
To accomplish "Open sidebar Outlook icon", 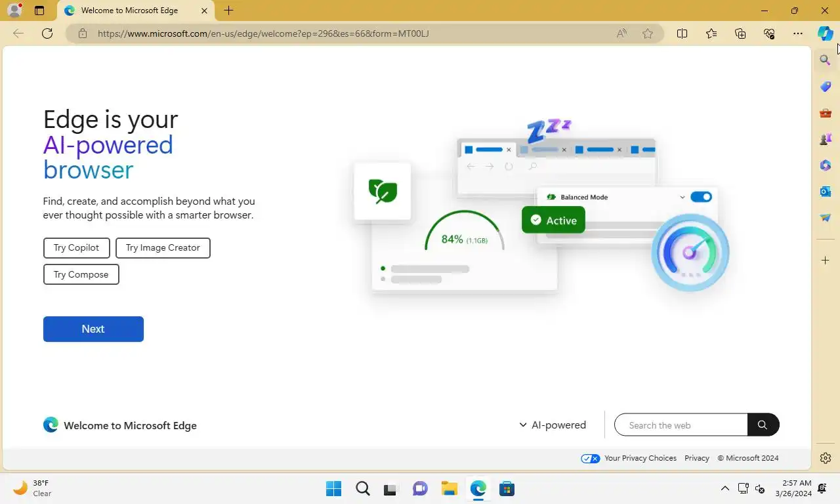I will tap(826, 192).
